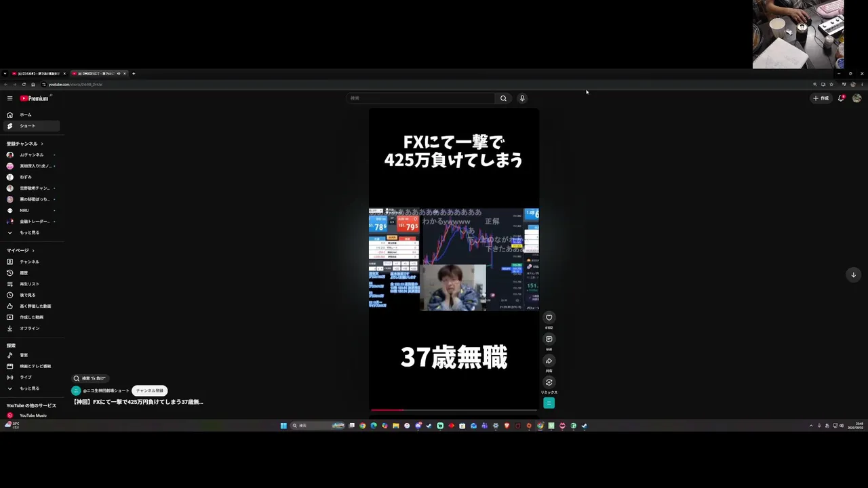Screen dimensions: 868x488
Task: Go back in the browser
Action: pos(5,85)
